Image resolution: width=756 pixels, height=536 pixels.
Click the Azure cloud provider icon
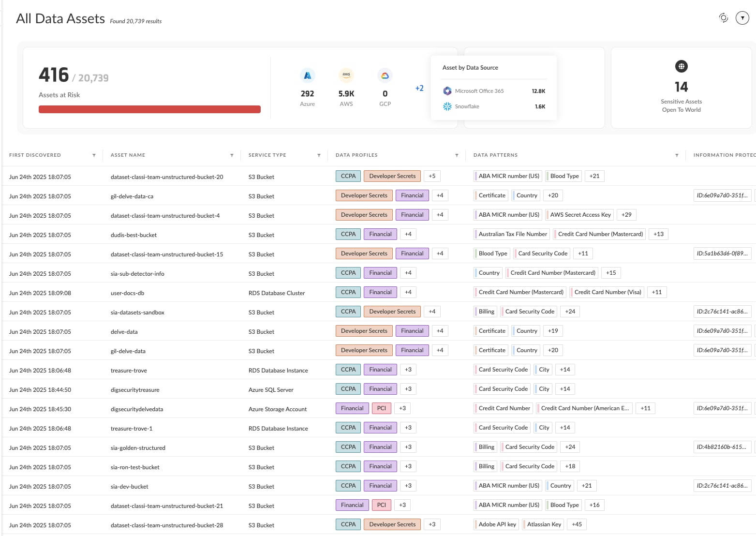coord(307,75)
